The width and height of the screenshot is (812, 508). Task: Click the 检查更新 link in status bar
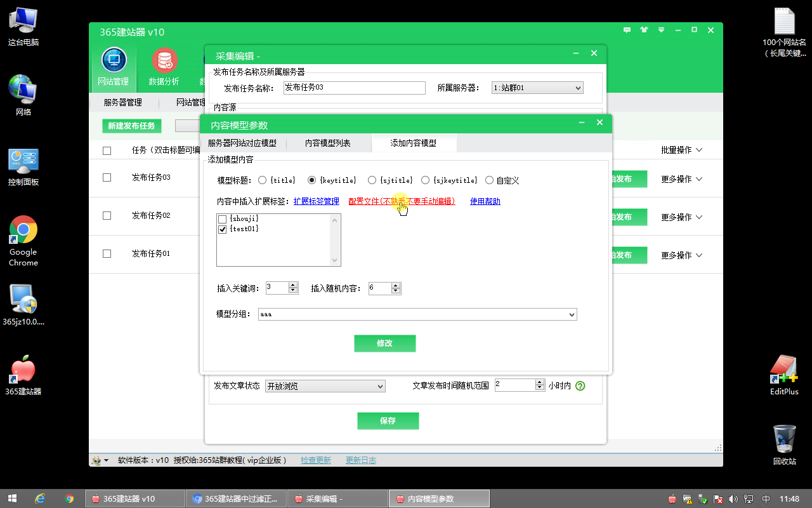[x=316, y=460]
